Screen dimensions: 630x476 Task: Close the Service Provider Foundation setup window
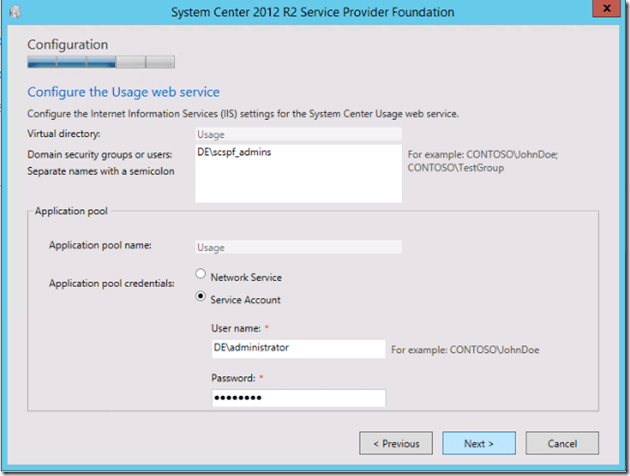click(x=606, y=11)
